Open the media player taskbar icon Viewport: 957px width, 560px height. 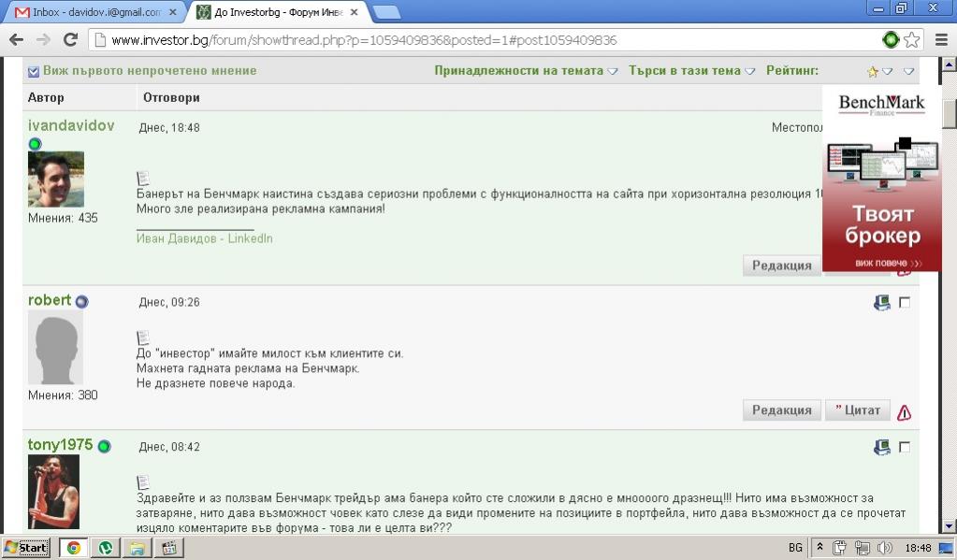click(169, 548)
